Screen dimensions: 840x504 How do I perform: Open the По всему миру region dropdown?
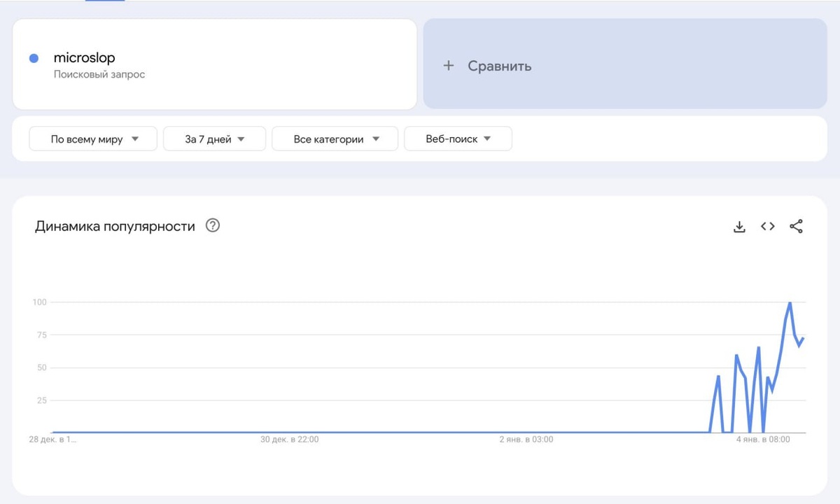pos(93,139)
